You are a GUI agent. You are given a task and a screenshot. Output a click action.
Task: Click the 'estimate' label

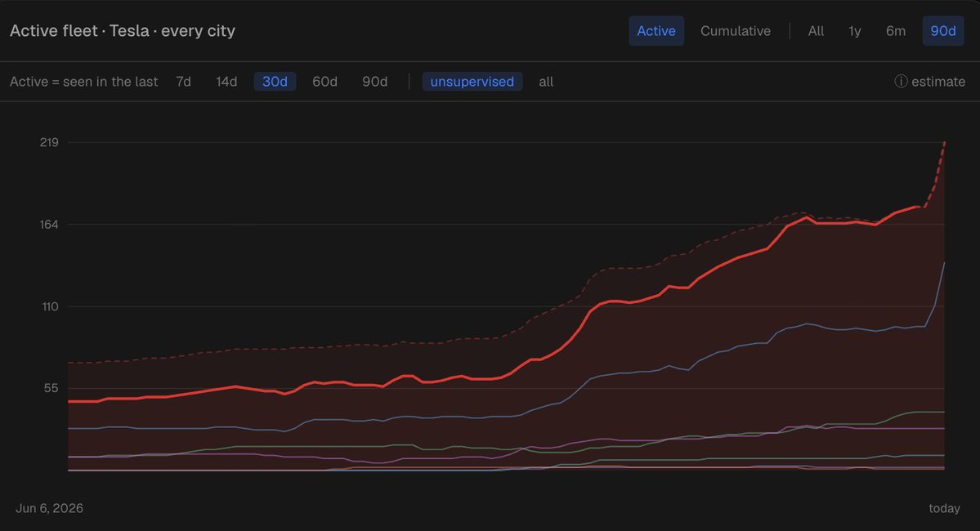pos(938,82)
